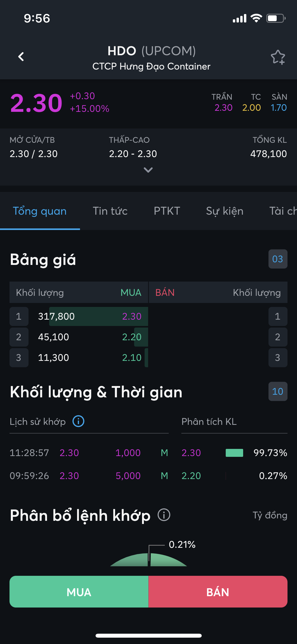Change trade history count via 10 selector
The height and width of the screenshot is (644, 297).
pyautogui.click(x=278, y=392)
